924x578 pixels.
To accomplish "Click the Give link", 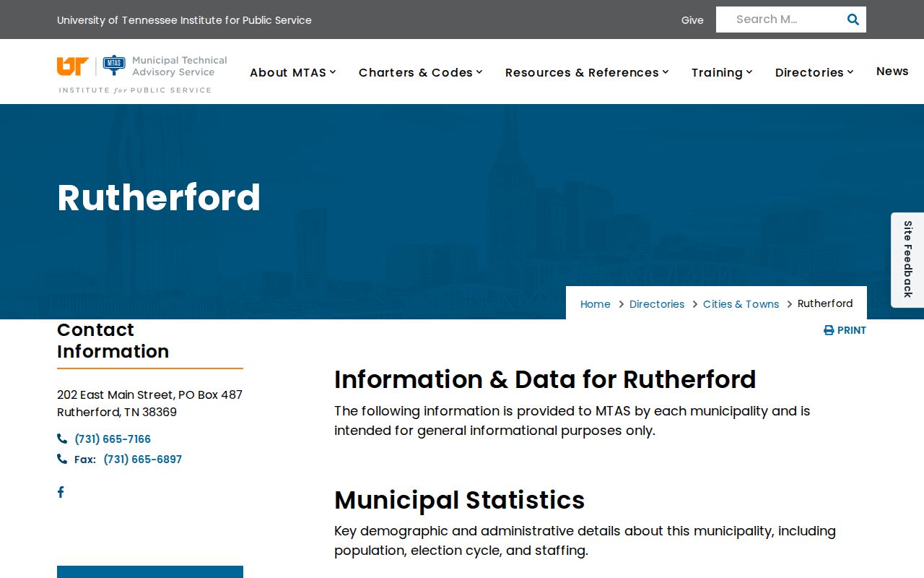I will pyautogui.click(x=692, y=20).
